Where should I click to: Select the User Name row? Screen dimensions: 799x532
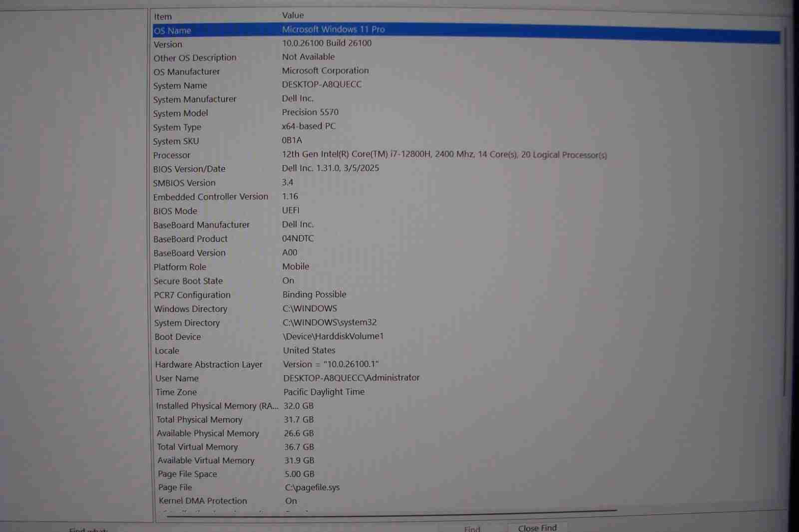coord(177,378)
